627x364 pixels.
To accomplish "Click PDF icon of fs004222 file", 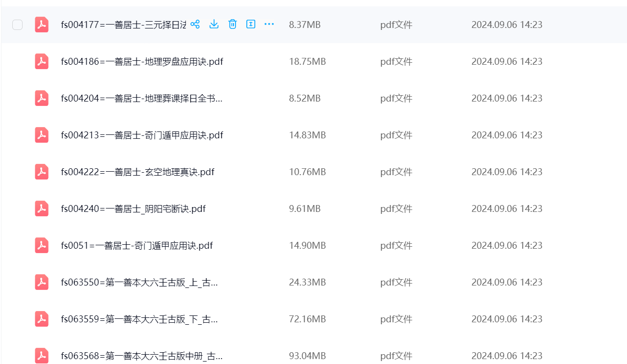I will [x=42, y=172].
